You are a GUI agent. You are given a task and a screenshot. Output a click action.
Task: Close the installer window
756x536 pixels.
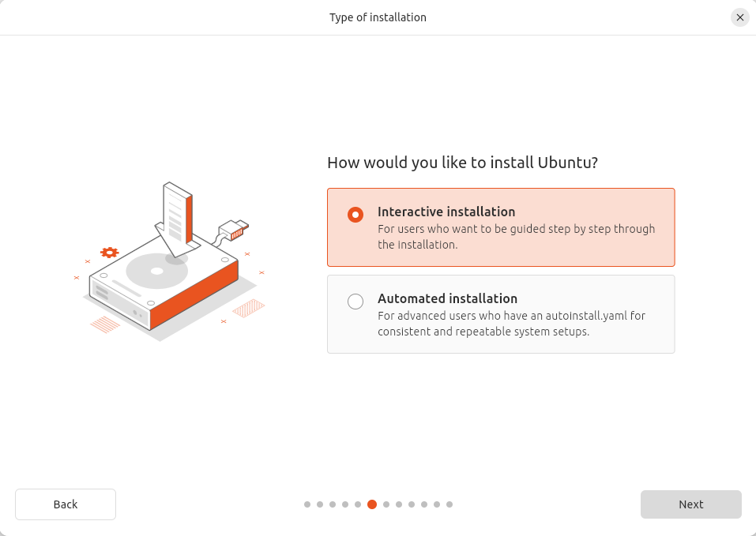tap(739, 17)
